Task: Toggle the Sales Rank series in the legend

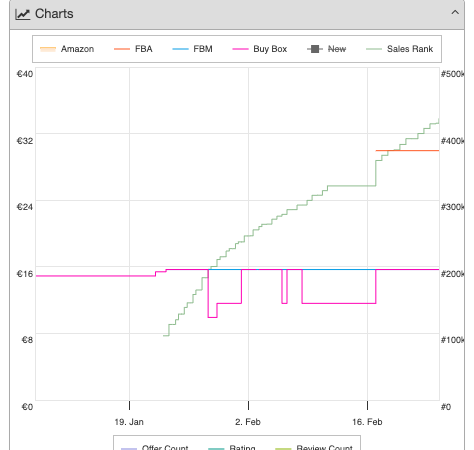Action: click(399, 49)
